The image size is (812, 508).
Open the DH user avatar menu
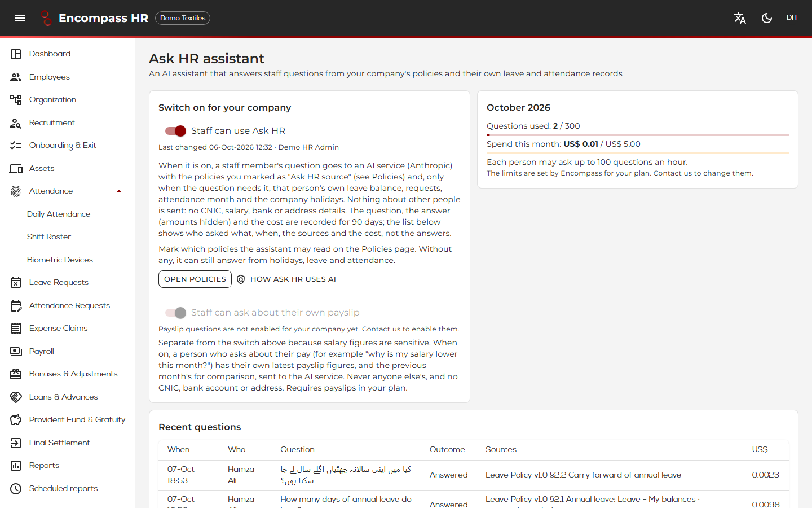tap(792, 18)
